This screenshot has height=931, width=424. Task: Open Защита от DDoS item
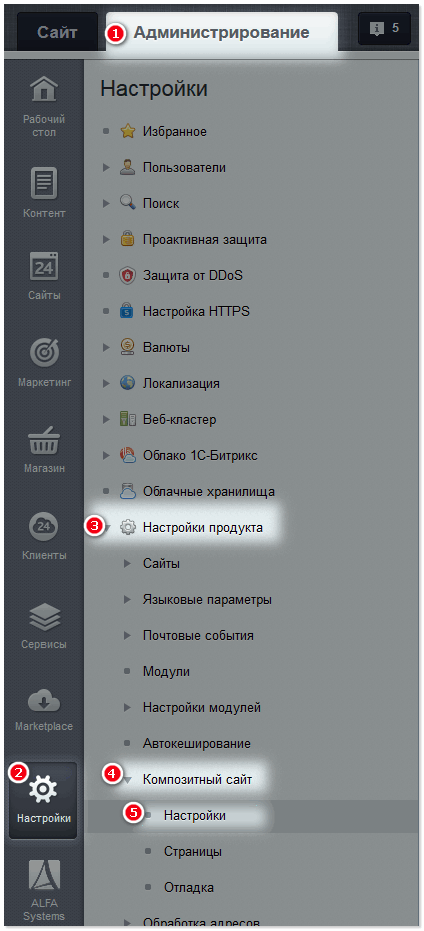pyautogui.click(x=193, y=276)
